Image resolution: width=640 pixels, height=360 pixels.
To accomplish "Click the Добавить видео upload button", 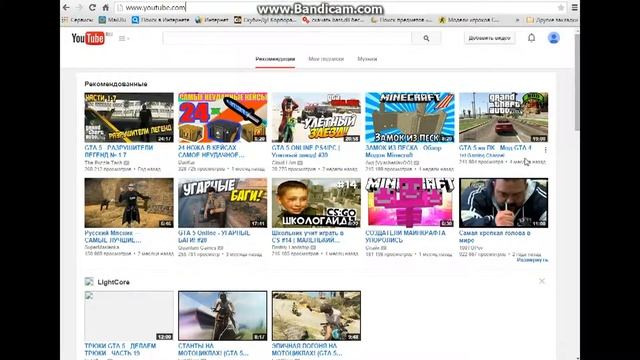I will 489,38.
